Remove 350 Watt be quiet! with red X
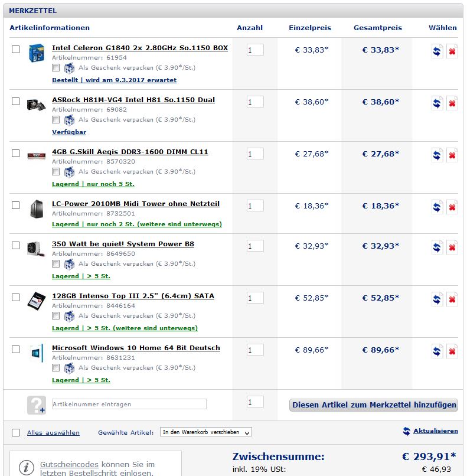The image size is (467, 476). 452,247
